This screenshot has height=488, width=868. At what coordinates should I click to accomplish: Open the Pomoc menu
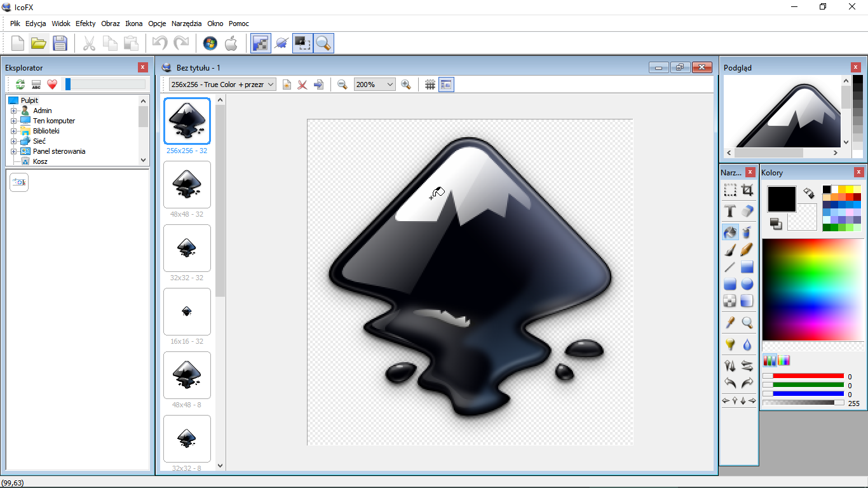coord(239,24)
